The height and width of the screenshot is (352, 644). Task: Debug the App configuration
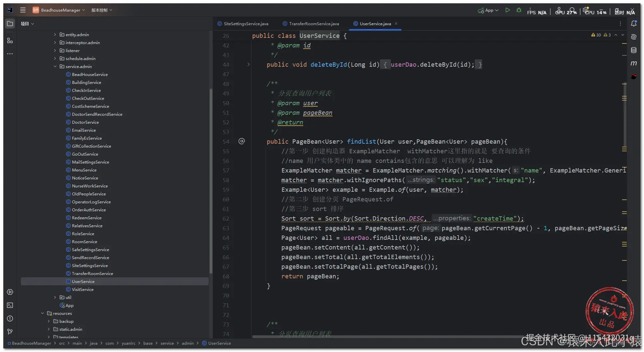click(x=519, y=10)
